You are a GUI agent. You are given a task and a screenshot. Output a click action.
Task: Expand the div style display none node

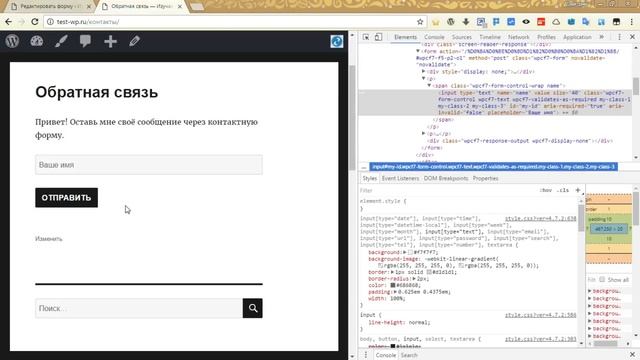click(423, 71)
